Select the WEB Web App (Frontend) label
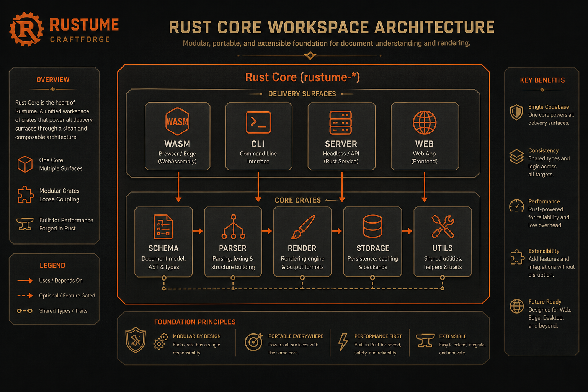588x392 pixels. [x=424, y=157]
